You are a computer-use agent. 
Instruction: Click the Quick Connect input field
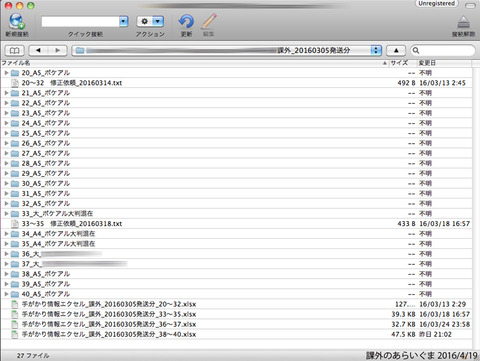click(x=80, y=21)
